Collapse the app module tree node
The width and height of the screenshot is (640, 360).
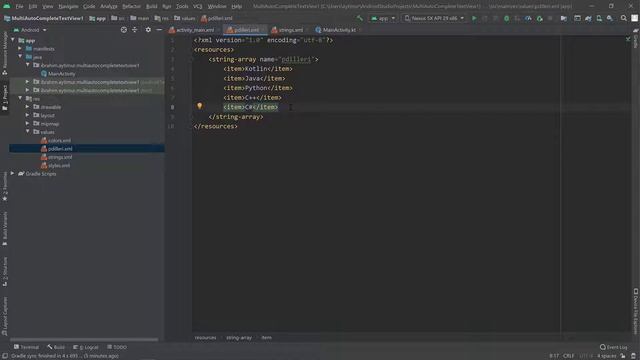(x=13, y=40)
